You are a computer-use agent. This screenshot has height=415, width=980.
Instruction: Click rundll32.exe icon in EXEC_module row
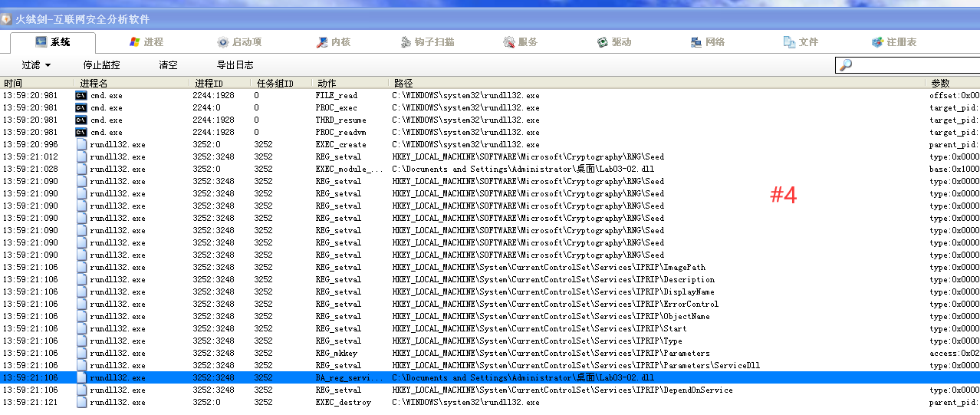81,170
